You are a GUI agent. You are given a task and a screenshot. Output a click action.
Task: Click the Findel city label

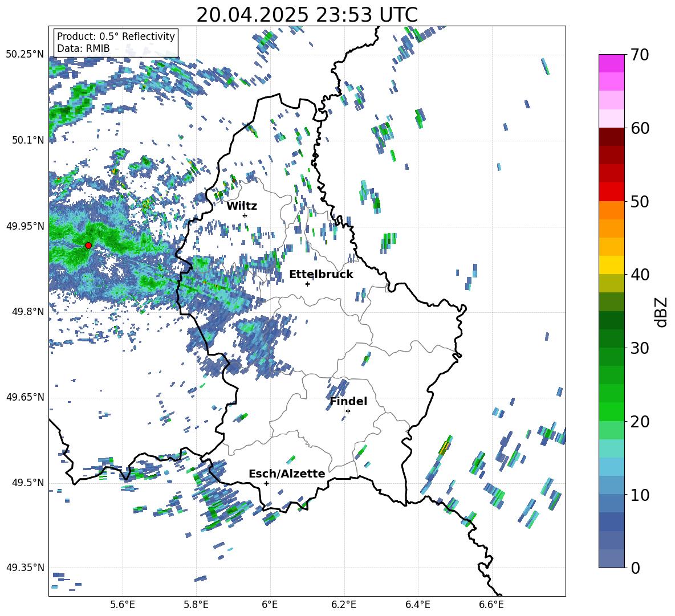(348, 401)
